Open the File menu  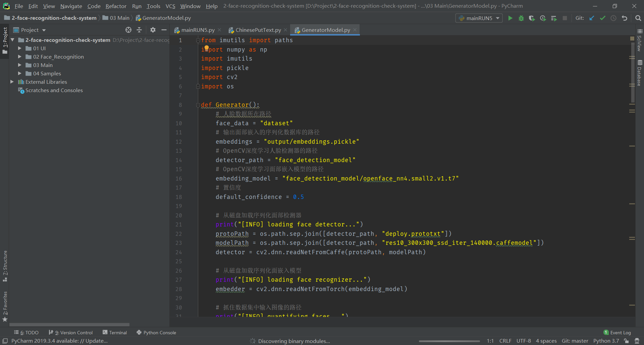coord(19,6)
